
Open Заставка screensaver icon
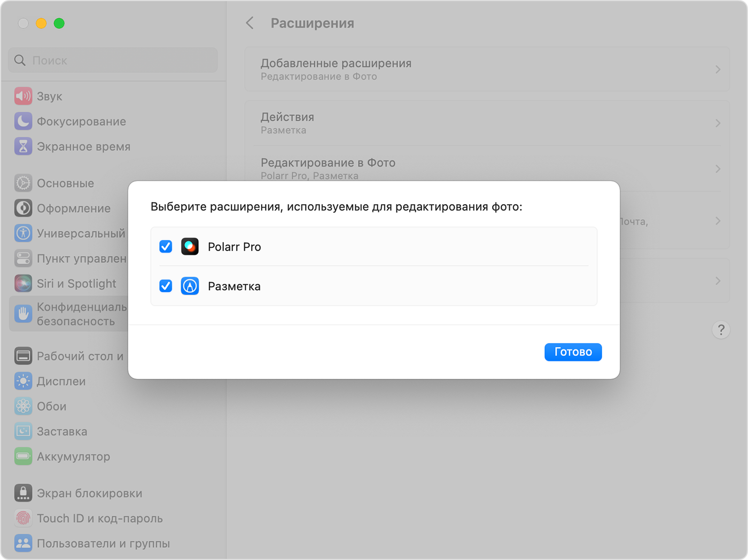click(x=23, y=431)
